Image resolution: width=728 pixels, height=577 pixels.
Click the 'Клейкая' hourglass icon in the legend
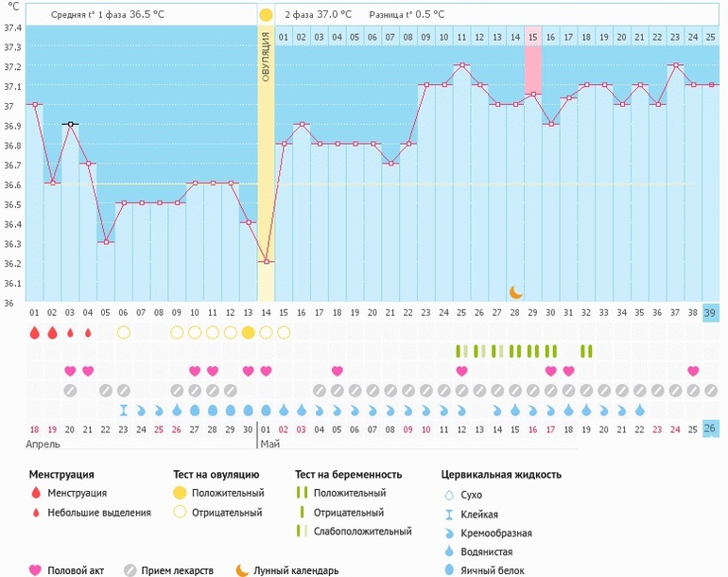(449, 513)
